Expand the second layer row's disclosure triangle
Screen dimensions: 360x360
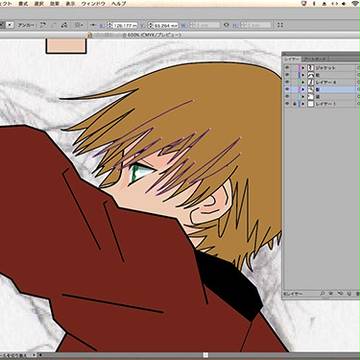pos(303,75)
